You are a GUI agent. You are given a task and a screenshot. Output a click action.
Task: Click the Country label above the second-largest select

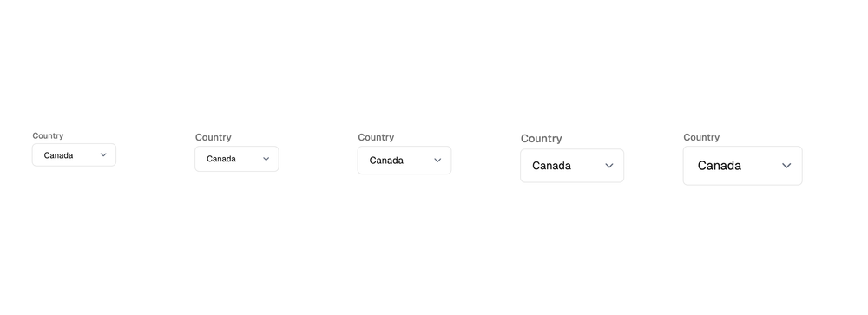pos(542,138)
